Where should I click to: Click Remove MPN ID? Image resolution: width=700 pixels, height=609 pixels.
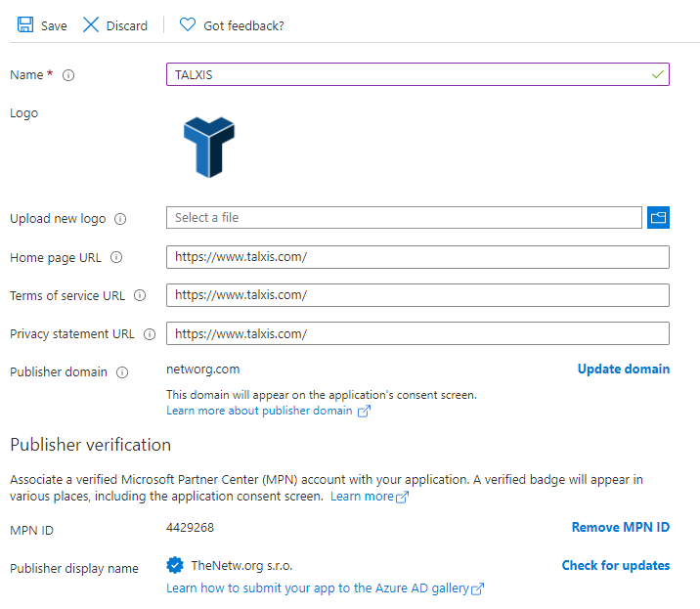[x=620, y=527]
